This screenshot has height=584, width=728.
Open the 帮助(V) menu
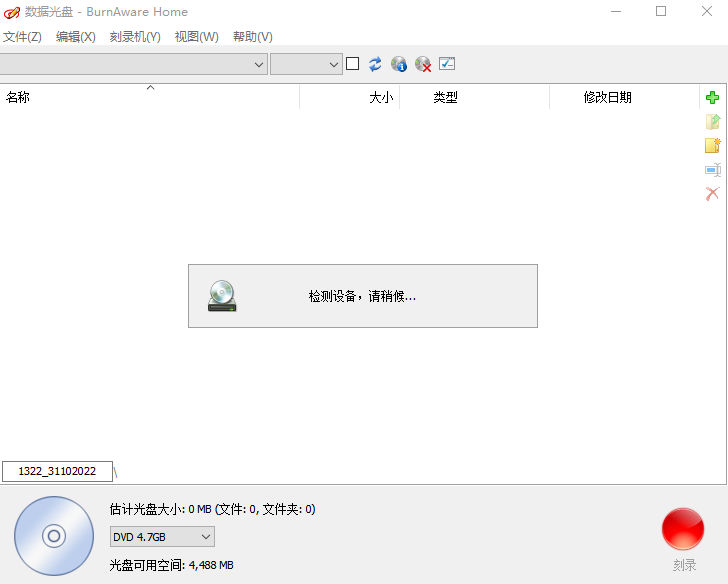[x=252, y=37]
